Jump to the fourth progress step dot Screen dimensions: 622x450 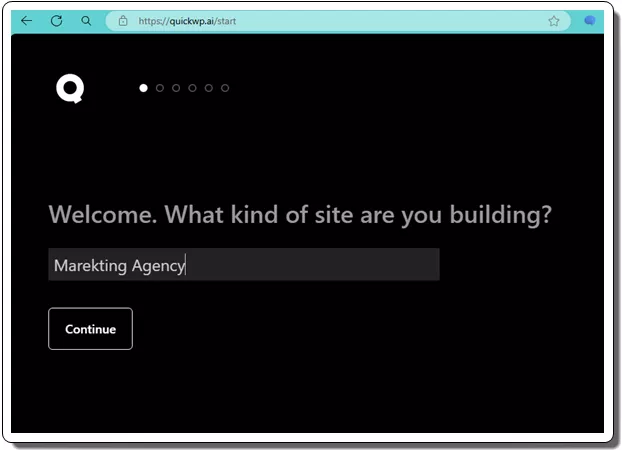[192, 88]
